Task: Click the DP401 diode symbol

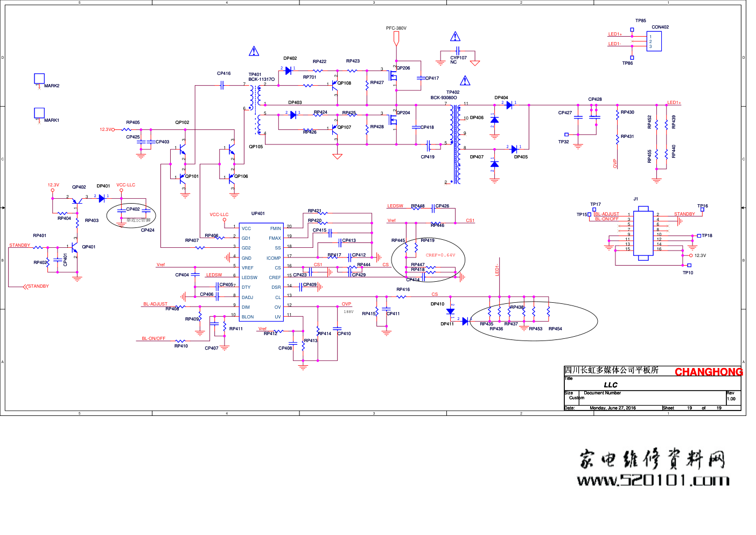Action: tap(102, 198)
